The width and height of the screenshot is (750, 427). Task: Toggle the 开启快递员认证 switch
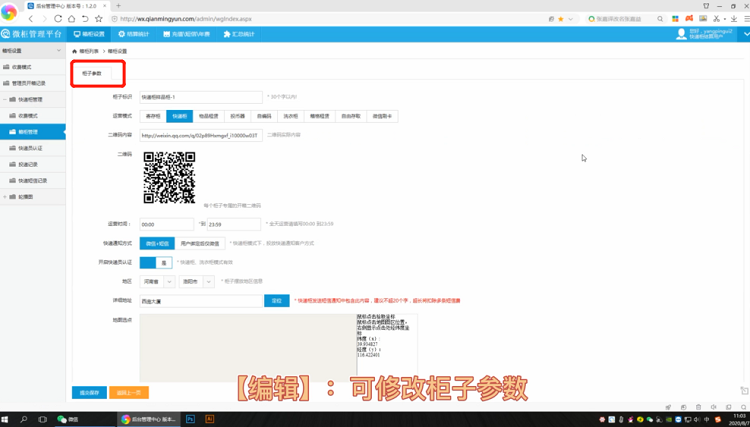(156, 263)
